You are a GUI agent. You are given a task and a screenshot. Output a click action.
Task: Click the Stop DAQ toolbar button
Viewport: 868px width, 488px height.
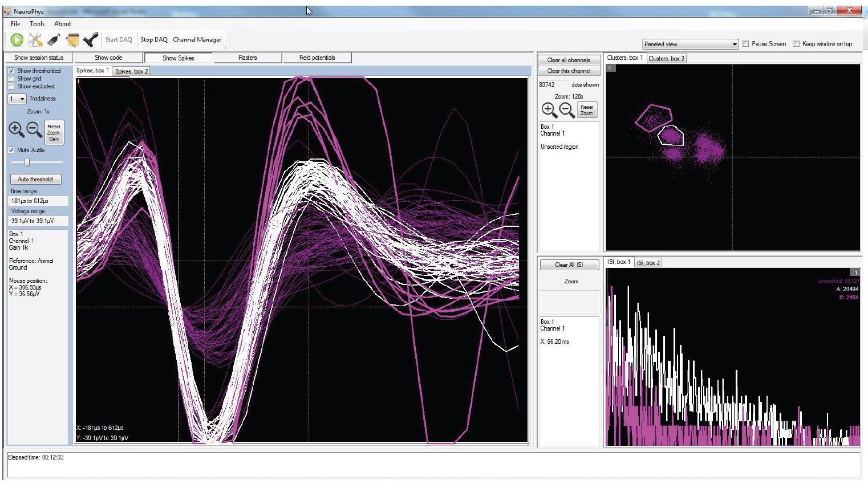(x=154, y=39)
